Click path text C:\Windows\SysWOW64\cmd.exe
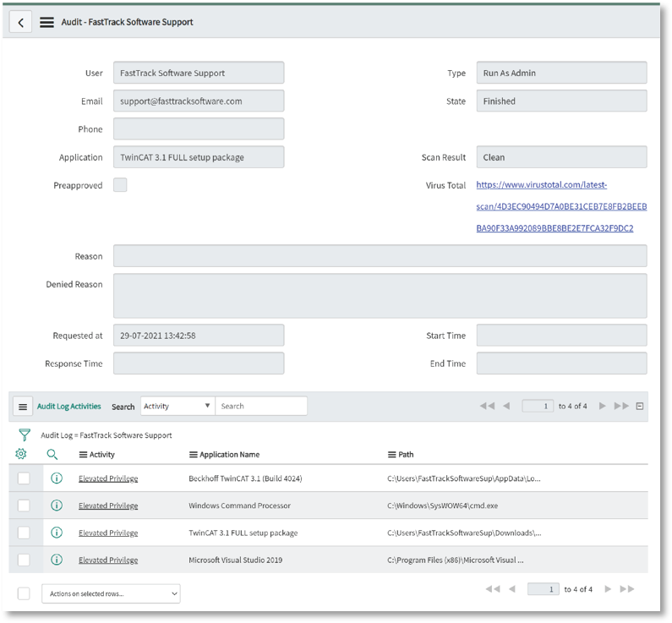 point(442,506)
